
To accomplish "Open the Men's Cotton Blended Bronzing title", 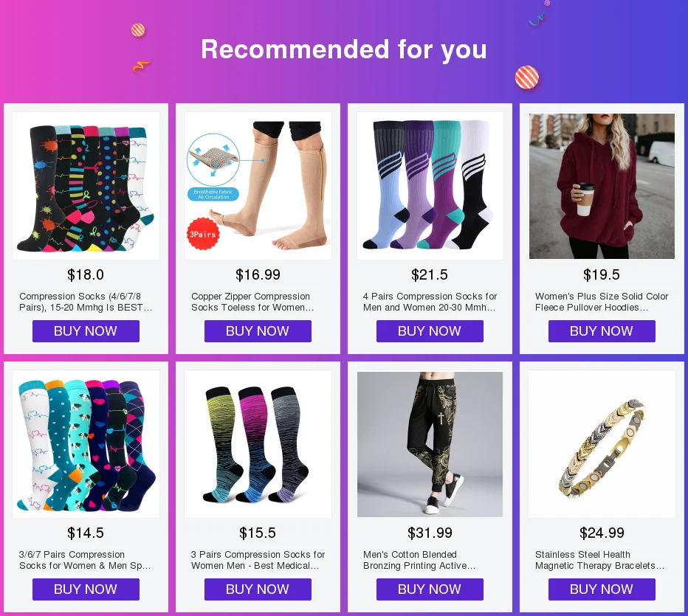I will pos(419,560).
